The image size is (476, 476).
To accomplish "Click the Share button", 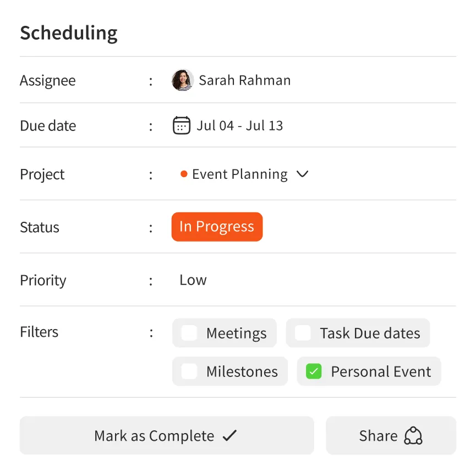I will [391, 435].
